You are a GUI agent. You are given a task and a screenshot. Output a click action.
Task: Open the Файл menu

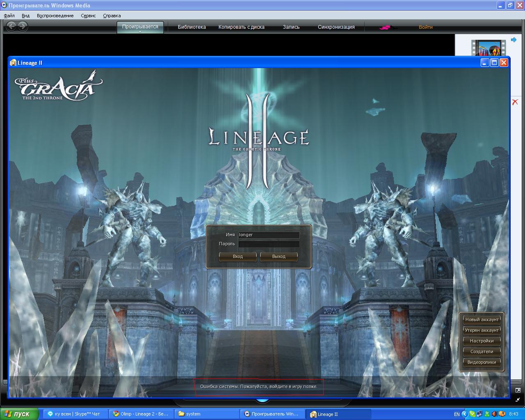(9, 16)
